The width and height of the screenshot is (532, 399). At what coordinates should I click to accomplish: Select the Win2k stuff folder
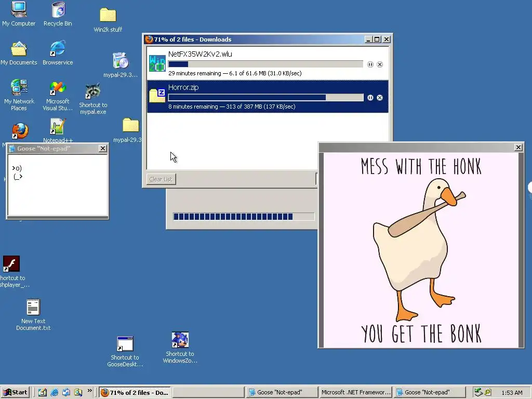tap(108, 20)
